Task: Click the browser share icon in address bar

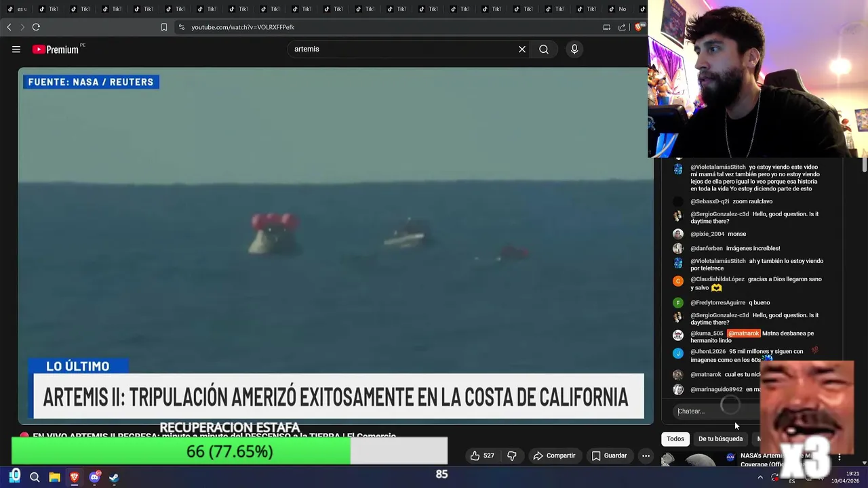Action: click(x=622, y=27)
